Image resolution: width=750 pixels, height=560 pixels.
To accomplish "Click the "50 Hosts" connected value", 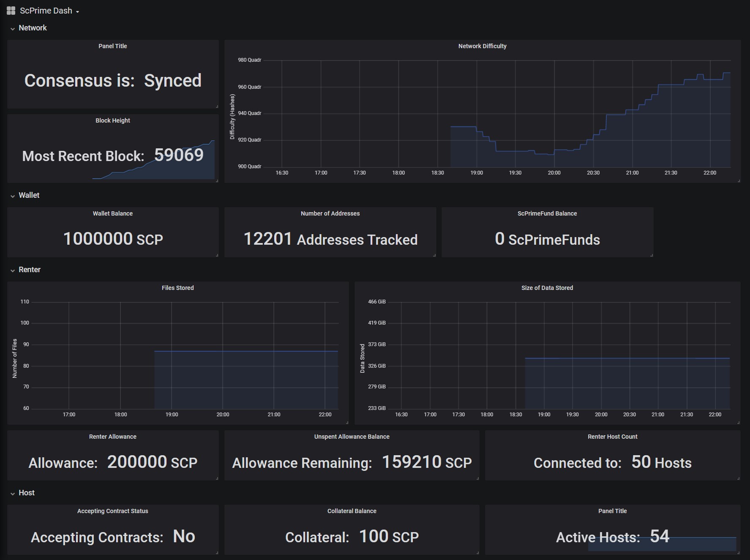I will [x=661, y=462].
